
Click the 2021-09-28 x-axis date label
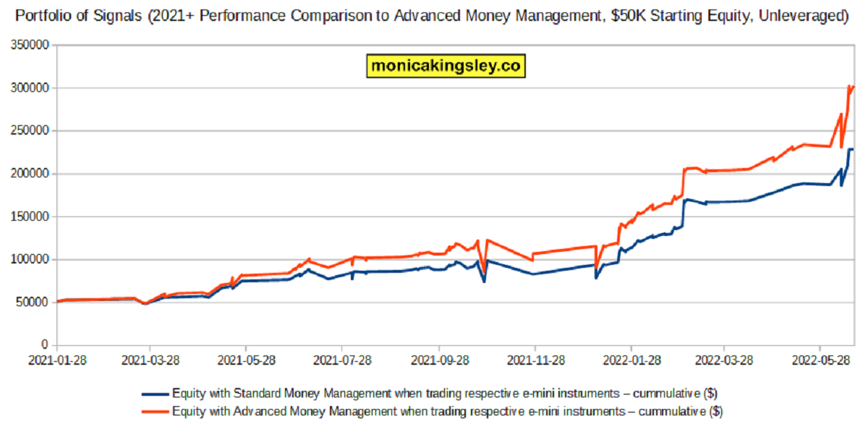point(438,360)
